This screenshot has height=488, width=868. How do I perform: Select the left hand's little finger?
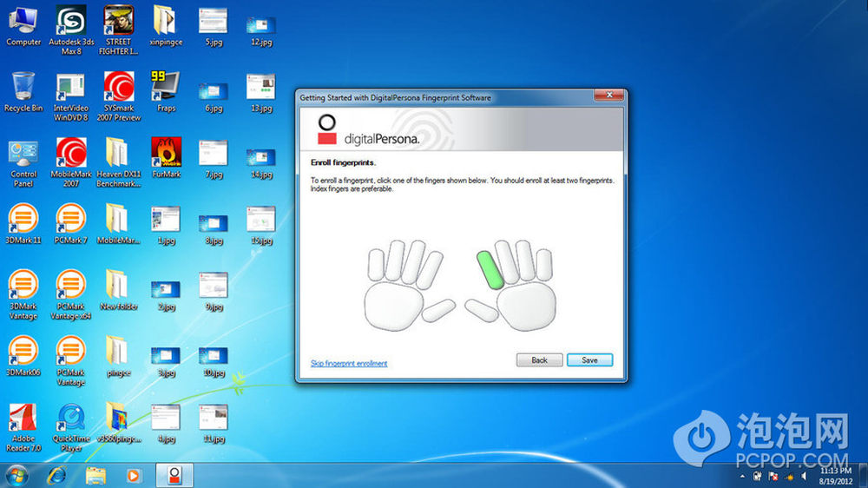tap(377, 265)
